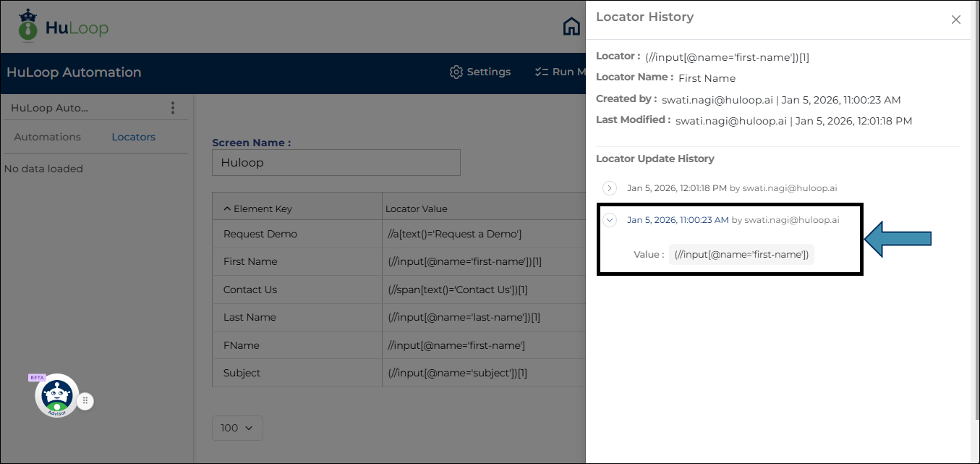Viewport: 980px width, 464px height.
Task: Click the drag handle beside Advisor
Action: tap(85, 400)
